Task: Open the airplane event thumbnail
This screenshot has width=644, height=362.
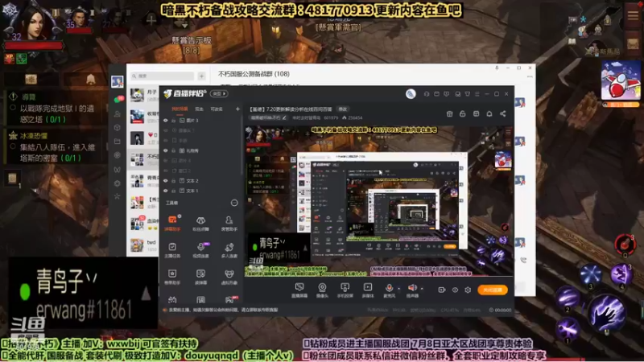Action: 621,81
